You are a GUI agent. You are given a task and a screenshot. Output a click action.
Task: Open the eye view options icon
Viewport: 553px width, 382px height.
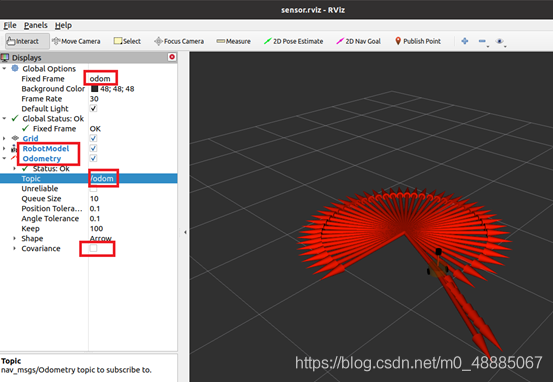499,41
